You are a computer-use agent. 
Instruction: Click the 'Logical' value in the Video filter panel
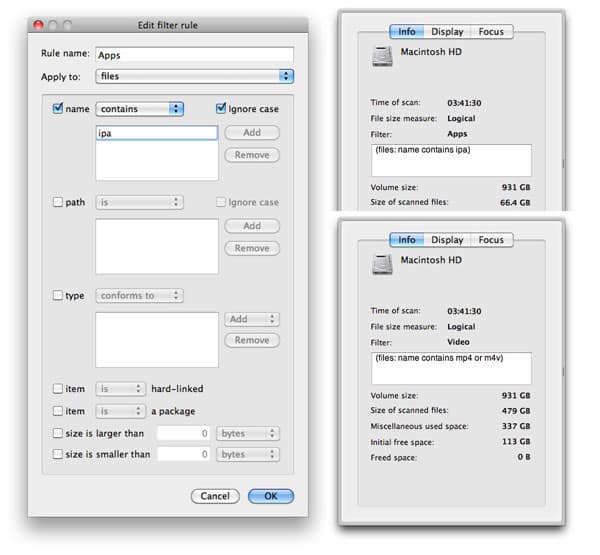(461, 326)
